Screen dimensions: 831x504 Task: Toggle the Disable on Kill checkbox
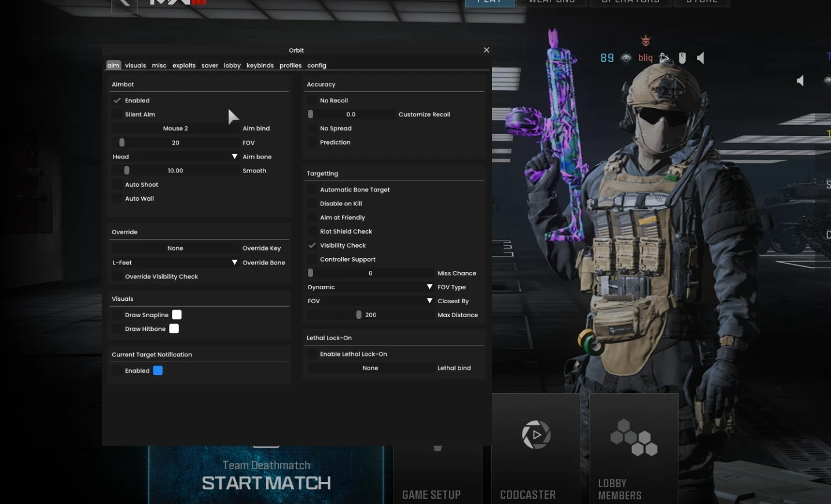tap(312, 204)
